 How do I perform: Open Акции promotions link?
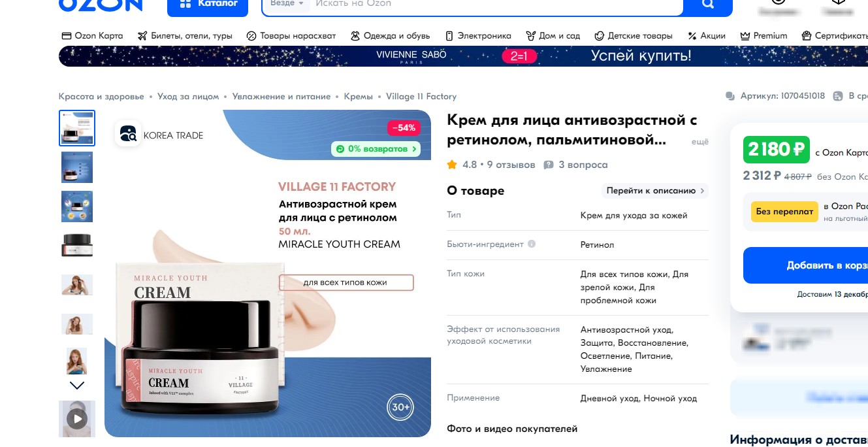tap(707, 36)
